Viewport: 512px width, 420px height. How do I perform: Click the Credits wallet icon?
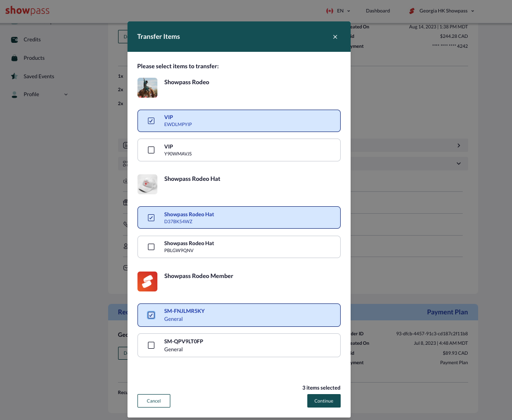coord(14,39)
